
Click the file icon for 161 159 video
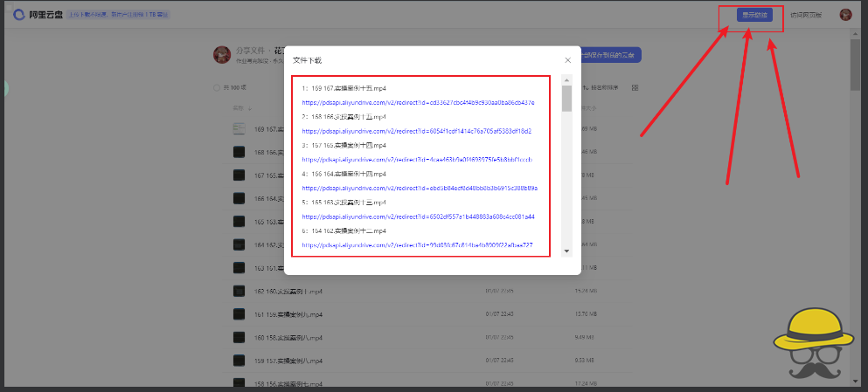(240, 313)
